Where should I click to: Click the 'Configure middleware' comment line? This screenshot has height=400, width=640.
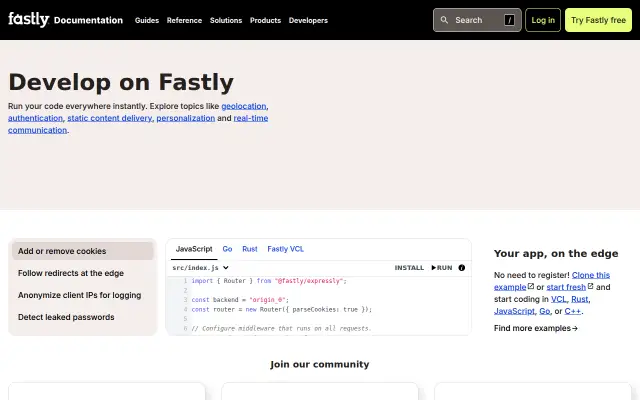coord(281,328)
